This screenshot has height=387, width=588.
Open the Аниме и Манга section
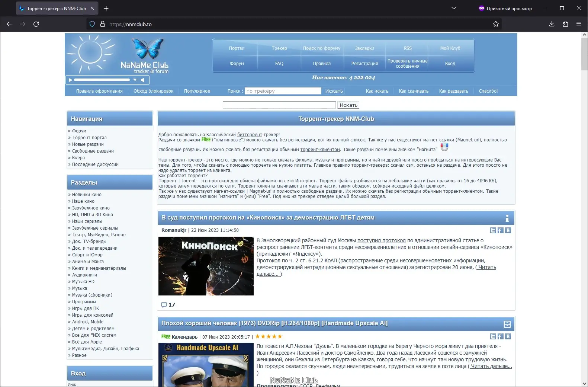pos(88,262)
